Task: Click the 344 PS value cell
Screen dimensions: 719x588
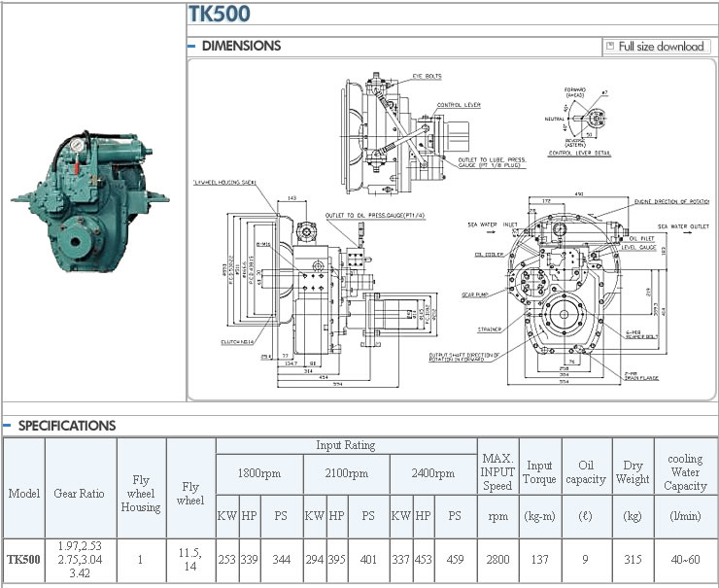Action: [x=281, y=560]
